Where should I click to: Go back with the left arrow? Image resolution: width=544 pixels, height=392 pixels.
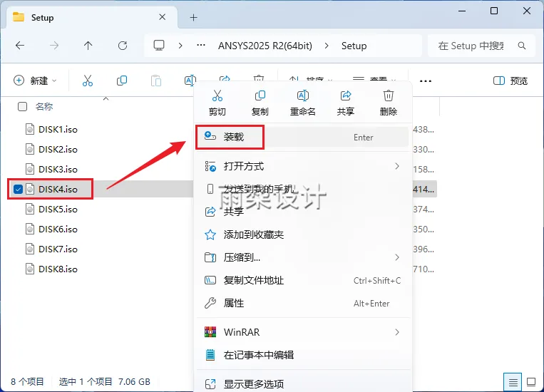(x=20, y=46)
